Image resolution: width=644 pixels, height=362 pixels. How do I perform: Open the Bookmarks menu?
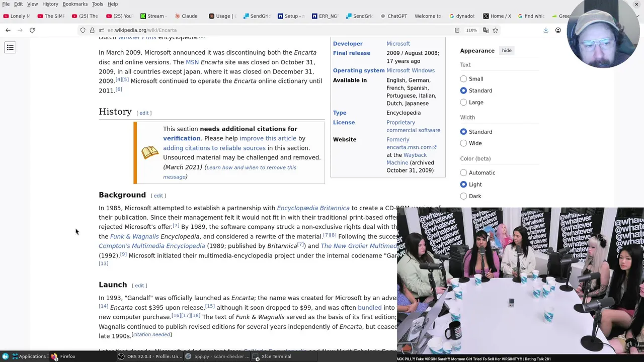pyautogui.click(x=75, y=4)
